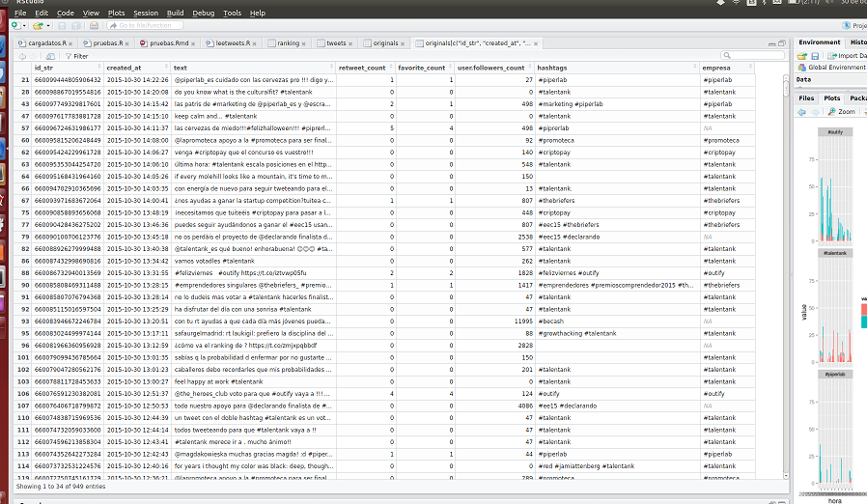Image resolution: width=867 pixels, height=504 pixels.
Task: Click the previous plot arrow
Action: click(x=801, y=112)
